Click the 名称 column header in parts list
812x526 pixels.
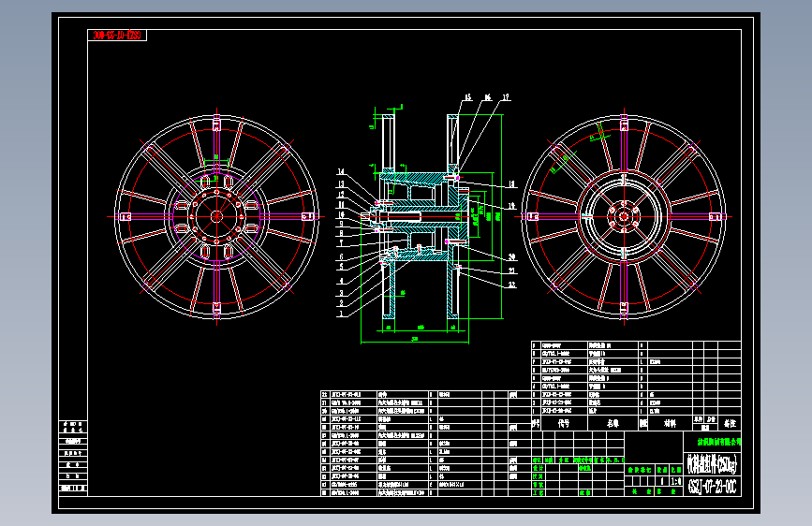[613, 423]
